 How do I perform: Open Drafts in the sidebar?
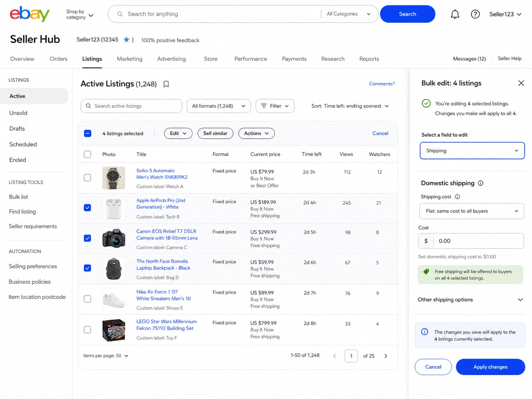point(17,129)
